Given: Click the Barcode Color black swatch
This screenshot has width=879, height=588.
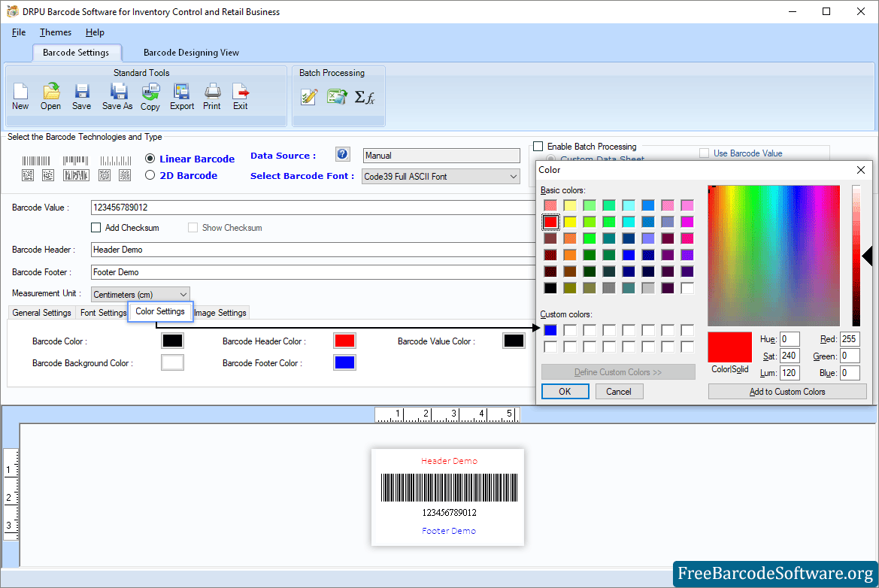Looking at the screenshot, I should click(x=172, y=341).
